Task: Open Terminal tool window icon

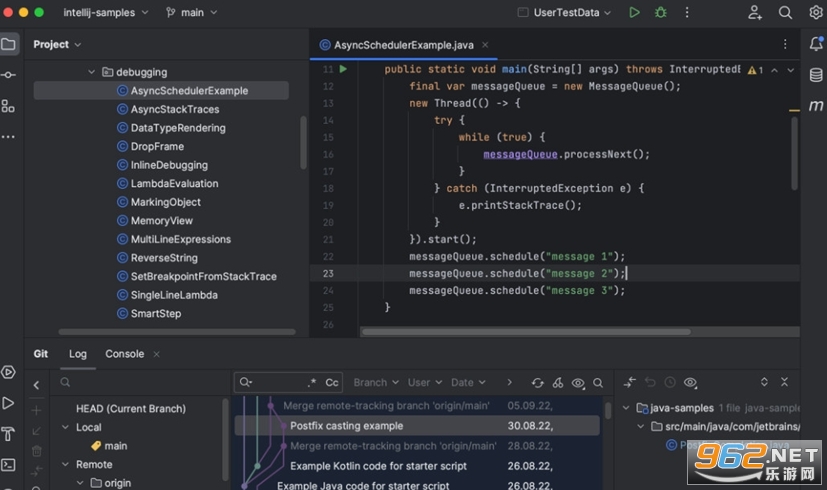Action: (8, 465)
